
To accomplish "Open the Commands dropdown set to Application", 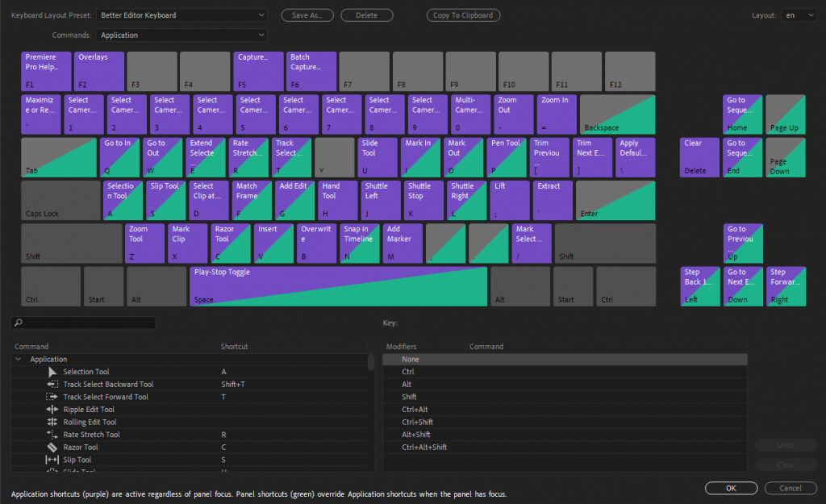I will (181, 35).
